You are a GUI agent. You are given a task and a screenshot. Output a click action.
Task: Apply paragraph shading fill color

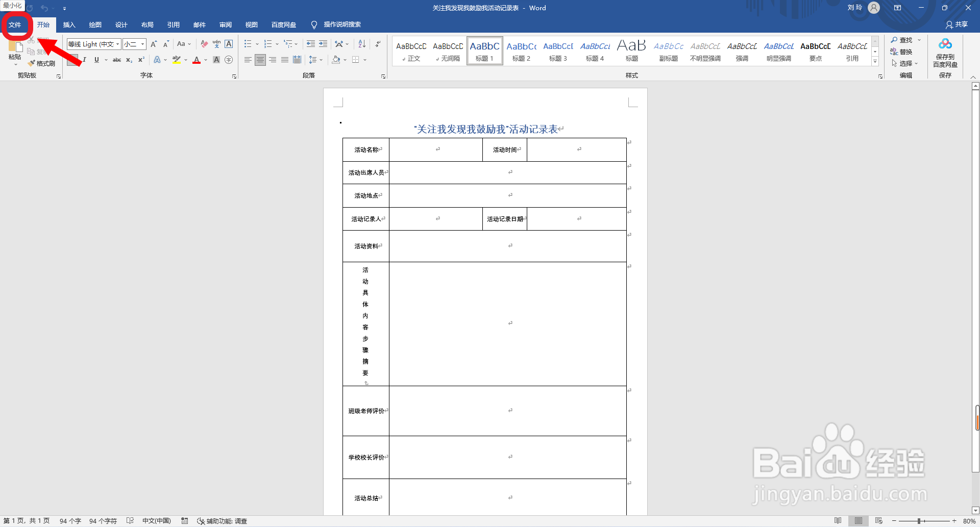point(336,60)
